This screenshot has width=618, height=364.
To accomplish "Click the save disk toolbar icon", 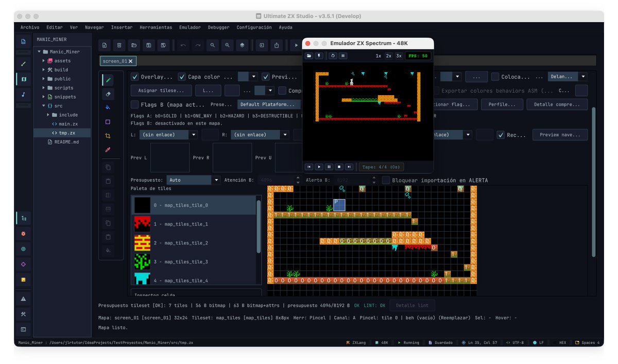I will [148, 45].
